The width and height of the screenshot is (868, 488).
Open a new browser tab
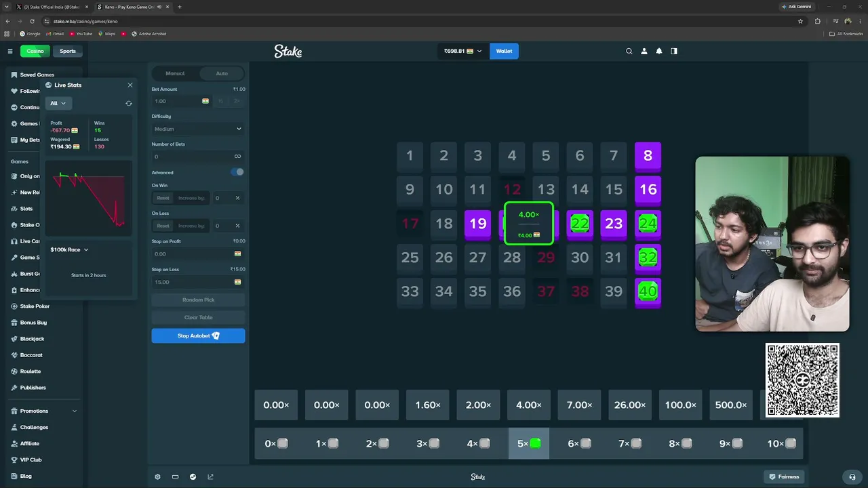(x=180, y=7)
